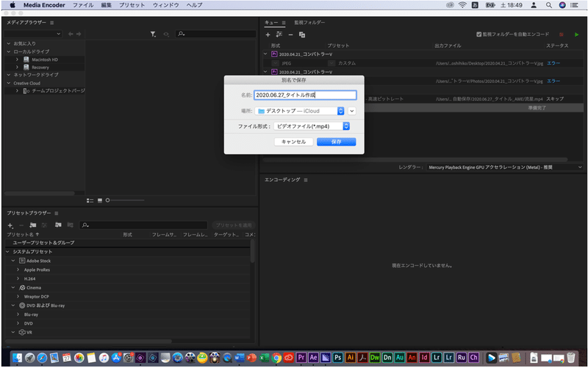
Task: Open the プリセット menu
Action: [x=132, y=5]
